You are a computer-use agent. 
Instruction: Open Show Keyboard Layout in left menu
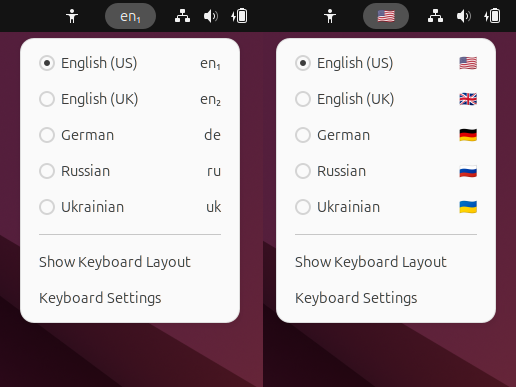click(x=115, y=262)
